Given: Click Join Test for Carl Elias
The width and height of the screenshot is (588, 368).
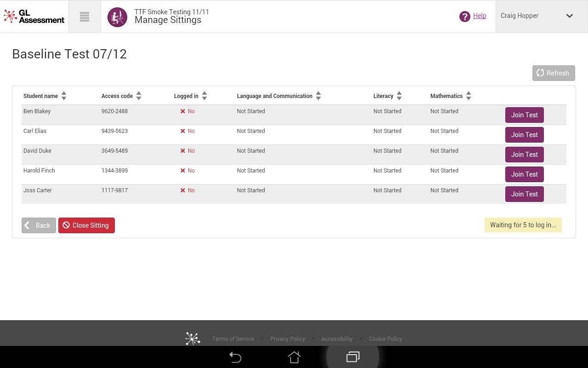Looking at the screenshot, I should click(524, 134).
